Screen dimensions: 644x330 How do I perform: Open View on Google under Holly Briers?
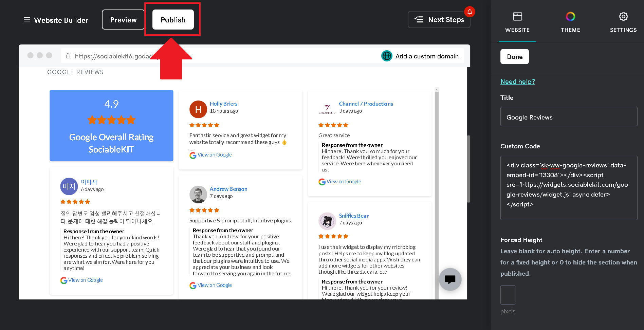[215, 155]
